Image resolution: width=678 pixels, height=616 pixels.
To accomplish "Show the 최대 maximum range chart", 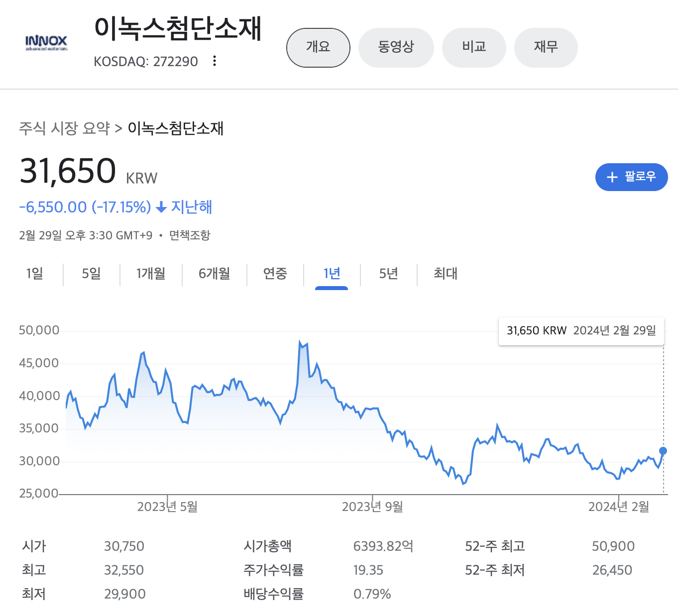I will pyautogui.click(x=446, y=274).
